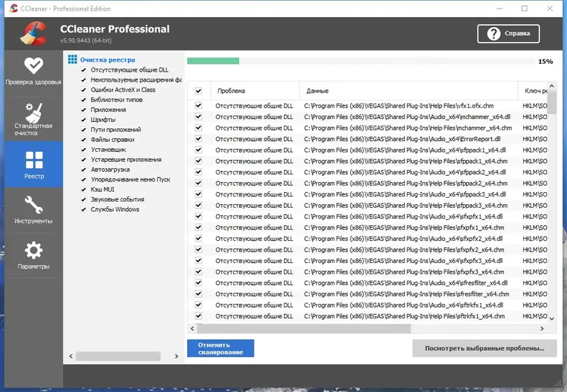Toggle the Автозагрузка checkbox
Viewport: 567px width, 392px height.
(x=84, y=169)
